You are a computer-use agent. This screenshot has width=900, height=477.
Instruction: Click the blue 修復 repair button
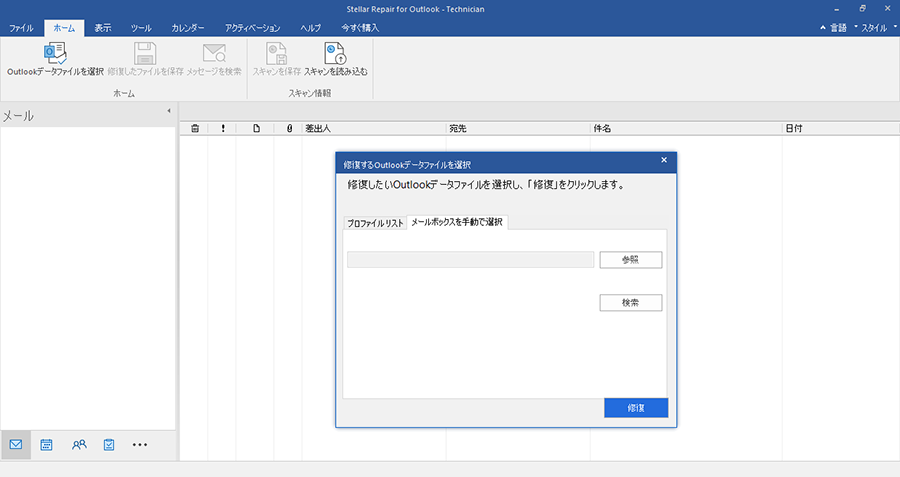coord(636,408)
